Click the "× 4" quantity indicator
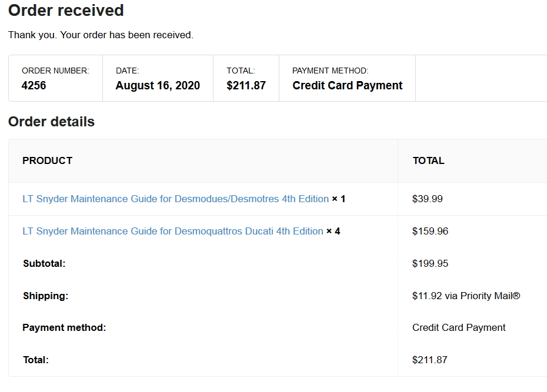 click(333, 231)
